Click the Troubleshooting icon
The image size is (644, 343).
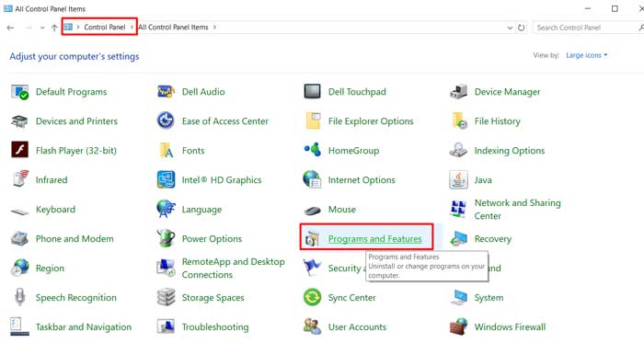click(166, 326)
